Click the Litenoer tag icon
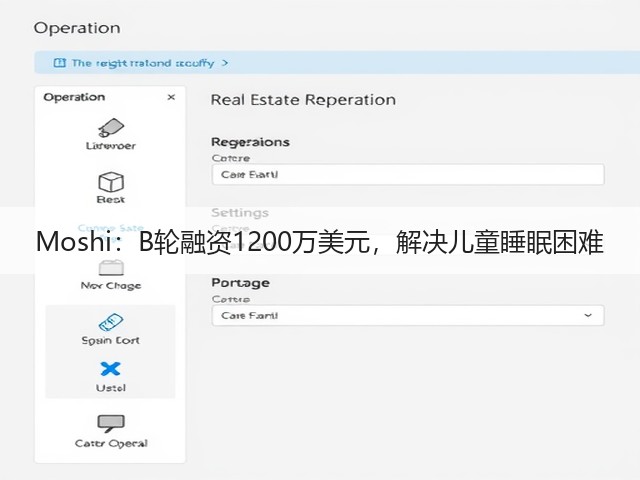The width and height of the screenshot is (640, 480). coord(111,128)
